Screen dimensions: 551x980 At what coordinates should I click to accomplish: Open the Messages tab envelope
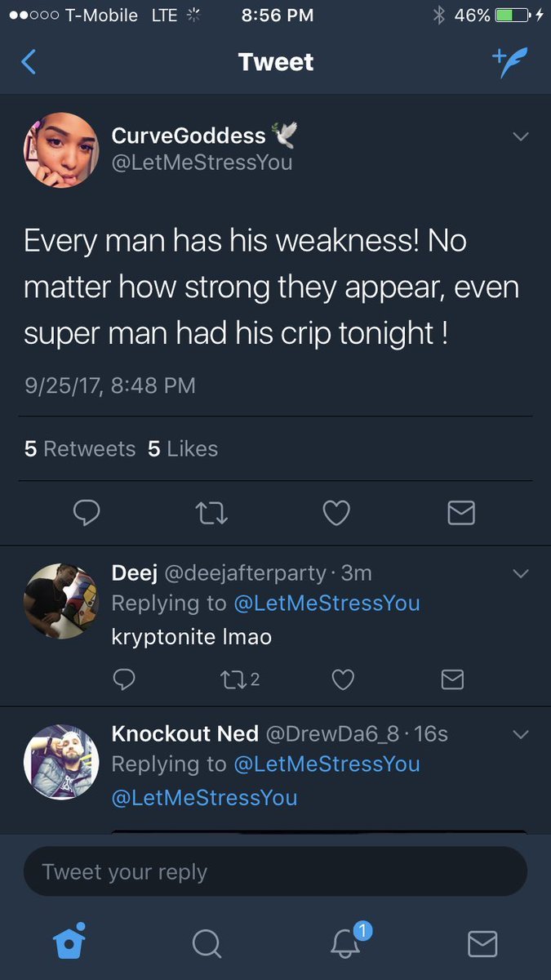point(482,943)
